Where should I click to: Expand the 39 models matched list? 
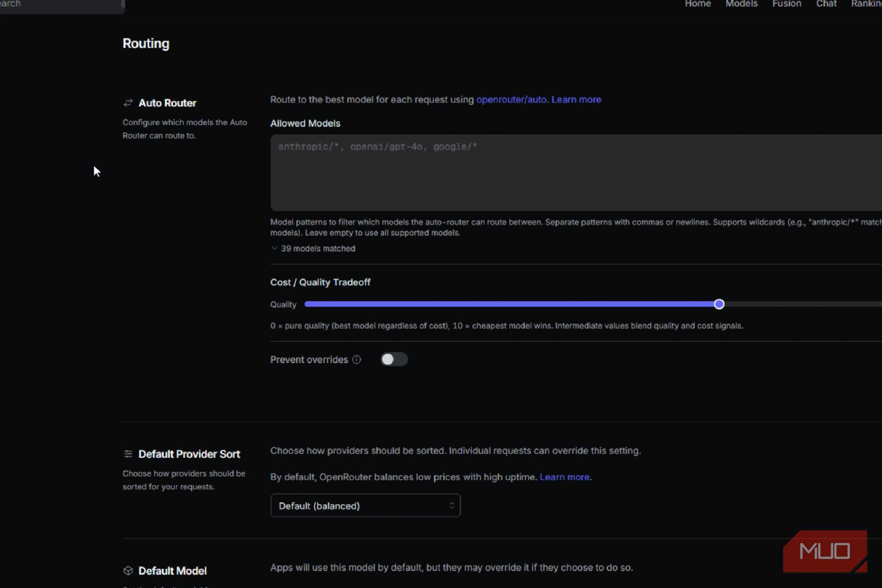(313, 249)
